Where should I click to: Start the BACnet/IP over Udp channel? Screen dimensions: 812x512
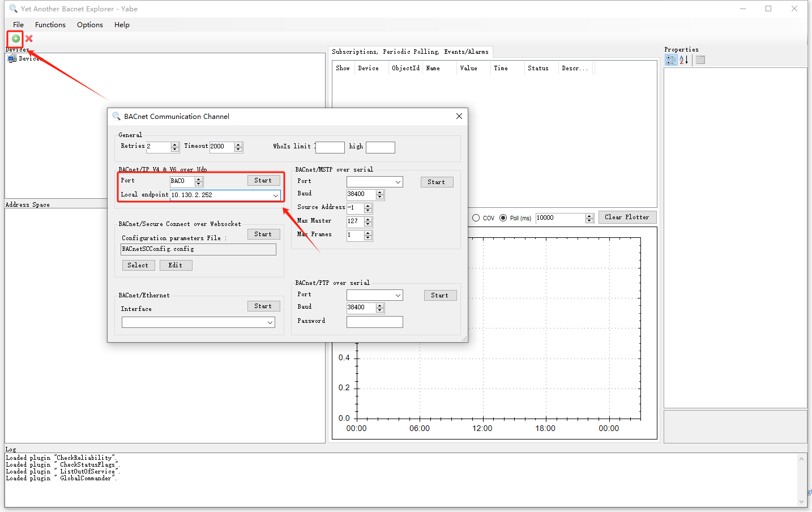pos(263,181)
